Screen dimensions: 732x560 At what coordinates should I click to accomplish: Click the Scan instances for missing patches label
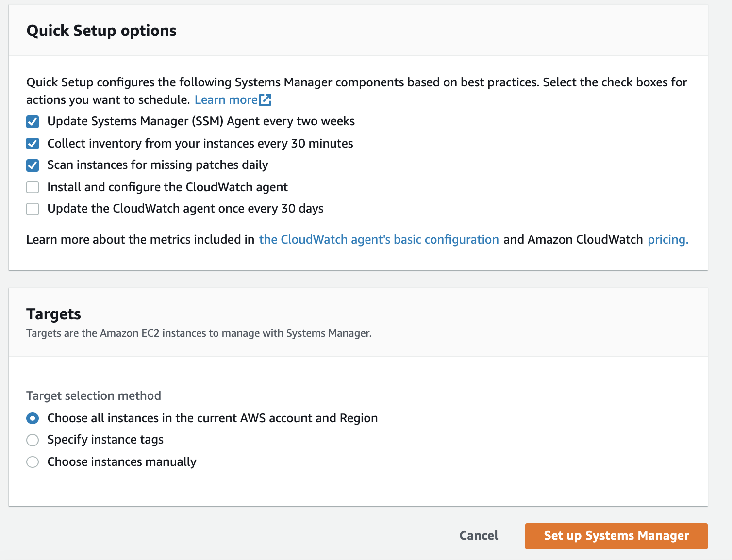click(157, 165)
